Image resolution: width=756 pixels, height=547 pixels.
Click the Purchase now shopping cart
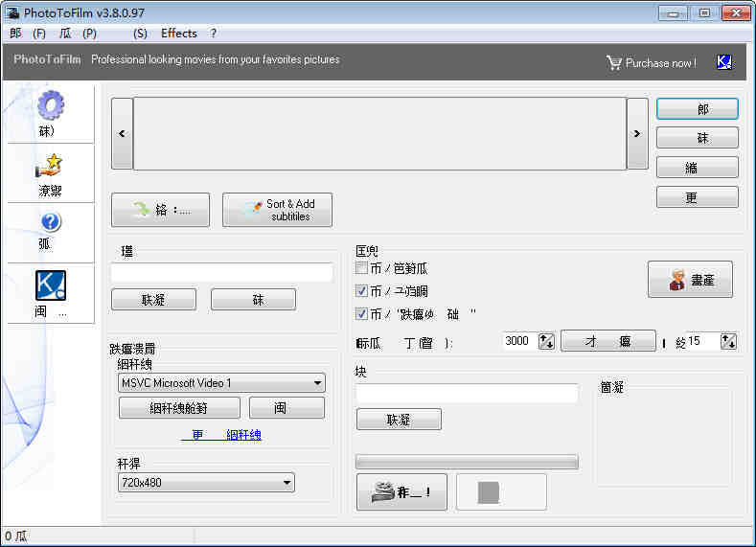[x=614, y=62]
